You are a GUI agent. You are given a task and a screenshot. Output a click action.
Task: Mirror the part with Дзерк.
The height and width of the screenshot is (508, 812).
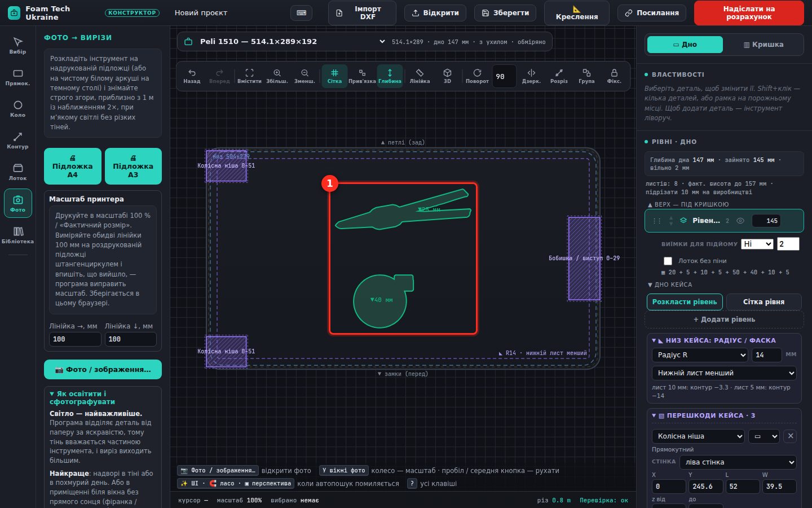[x=531, y=76]
